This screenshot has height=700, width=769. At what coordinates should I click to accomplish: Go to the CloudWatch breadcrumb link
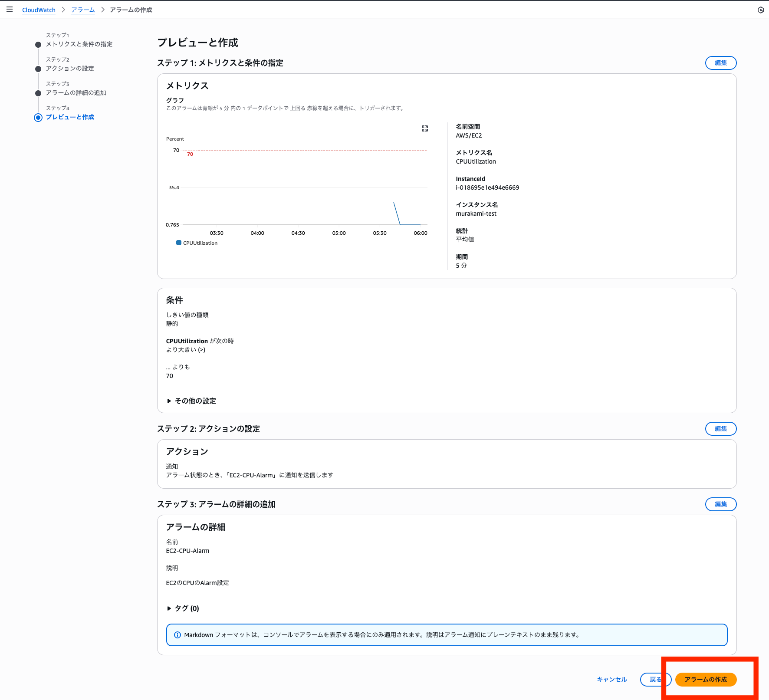coord(39,10)
